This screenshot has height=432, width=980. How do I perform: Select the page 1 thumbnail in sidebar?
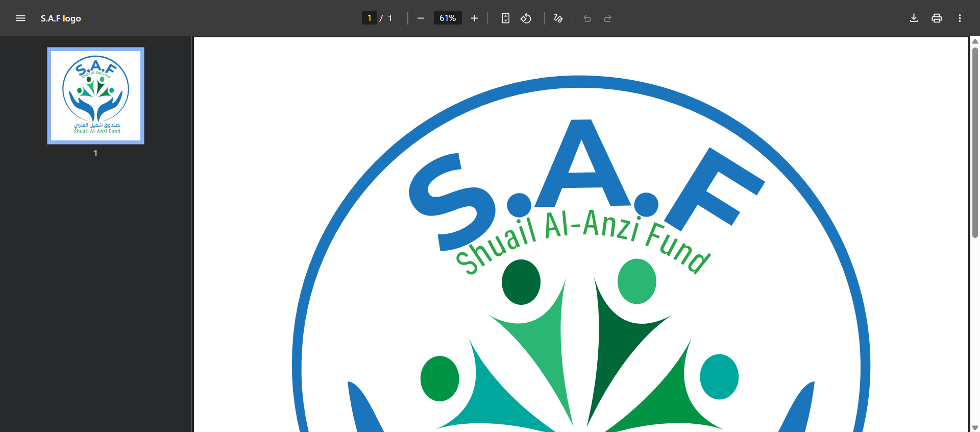96,95
